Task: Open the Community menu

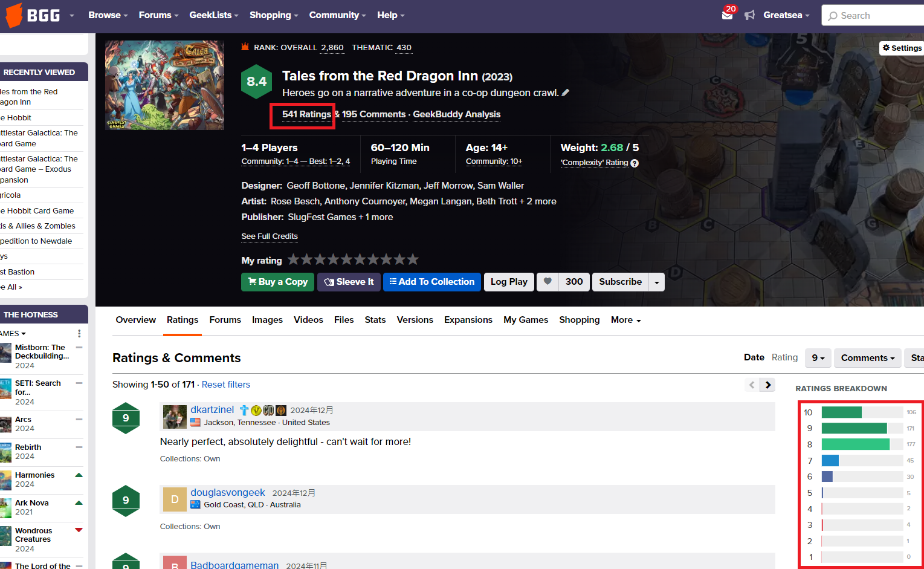Action: pos(337,15)
